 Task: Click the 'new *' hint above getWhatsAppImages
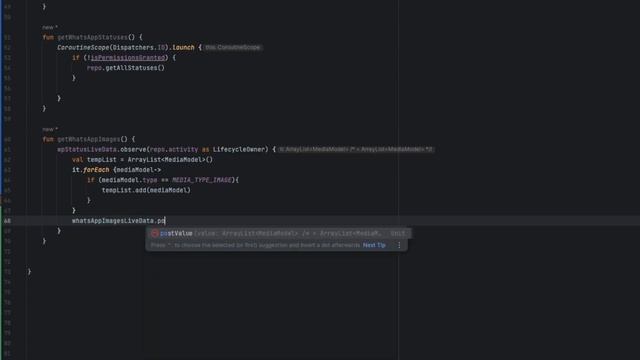point(50,129)
